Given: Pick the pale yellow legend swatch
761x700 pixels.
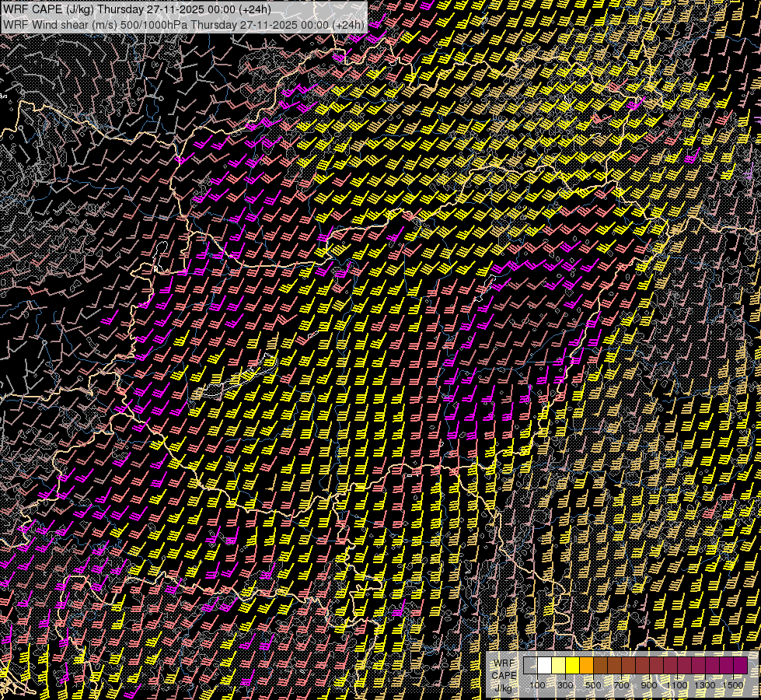Looking at the screenshot, I should click(x=558, y=666).
